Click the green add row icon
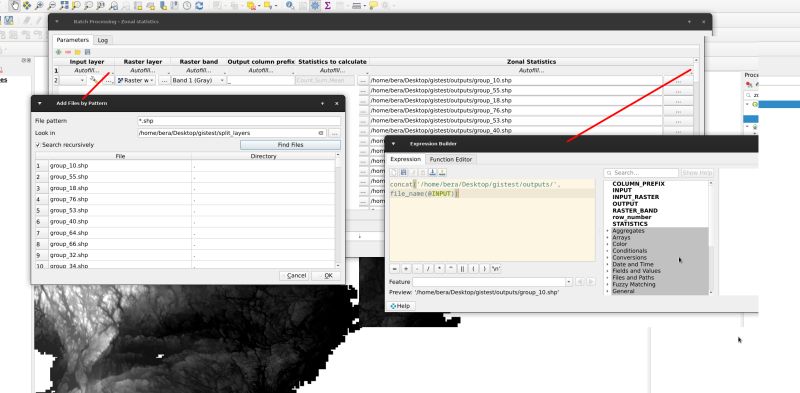The height and width of the screenshot is (393, 800). (x=59, y=52)
